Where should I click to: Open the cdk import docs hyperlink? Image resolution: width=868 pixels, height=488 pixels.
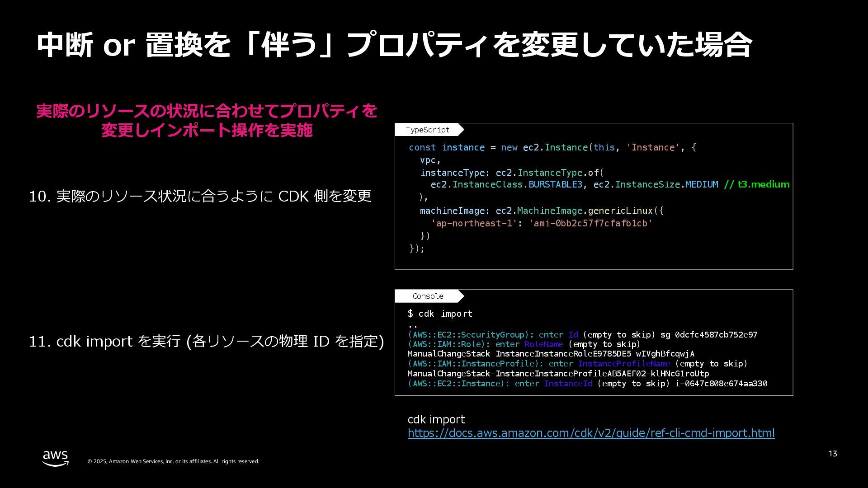click(591, 433)
